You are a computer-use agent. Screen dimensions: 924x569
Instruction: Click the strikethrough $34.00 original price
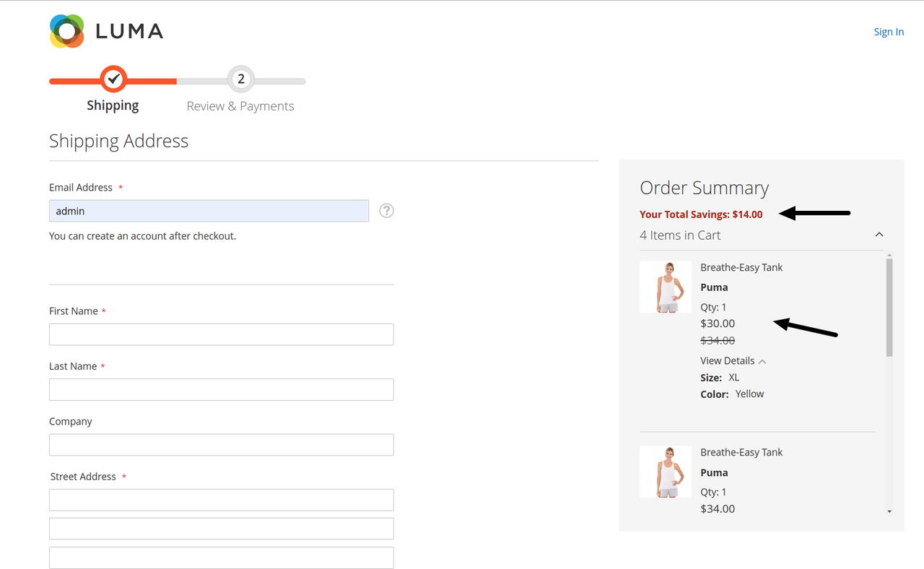pos(718,340)
